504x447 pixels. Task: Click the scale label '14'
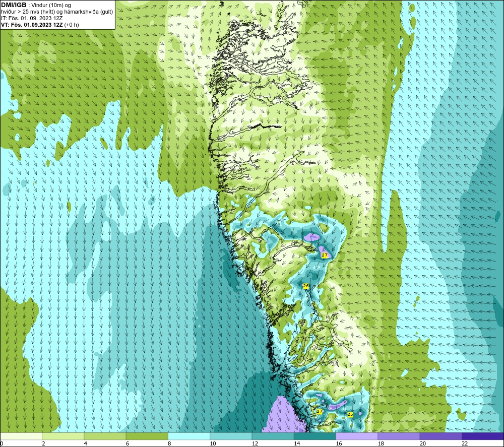click(297, 443)
